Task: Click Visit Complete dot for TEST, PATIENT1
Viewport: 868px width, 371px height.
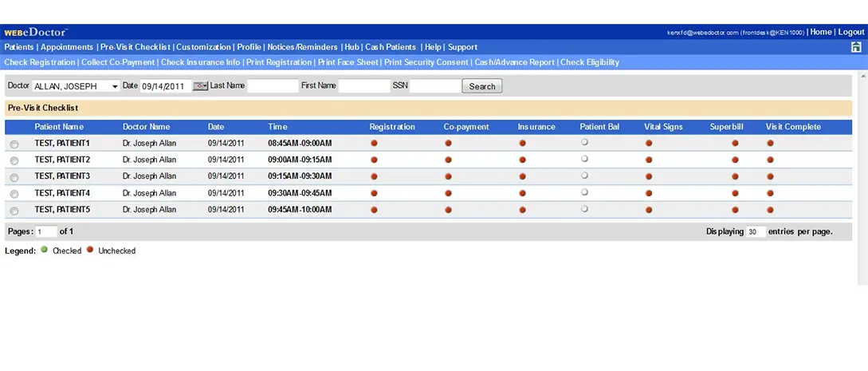Action: point(770,143)
